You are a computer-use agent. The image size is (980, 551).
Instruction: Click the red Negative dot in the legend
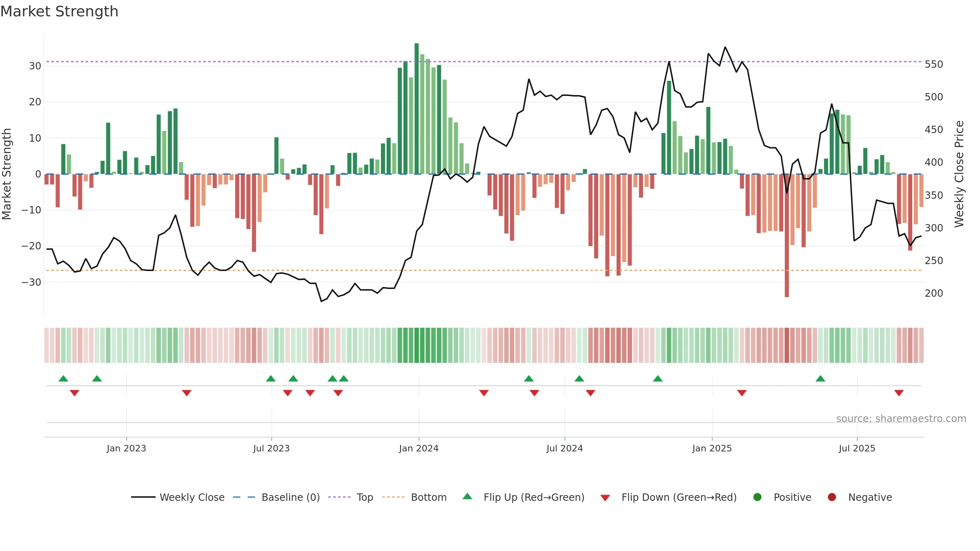coord(832,497)
